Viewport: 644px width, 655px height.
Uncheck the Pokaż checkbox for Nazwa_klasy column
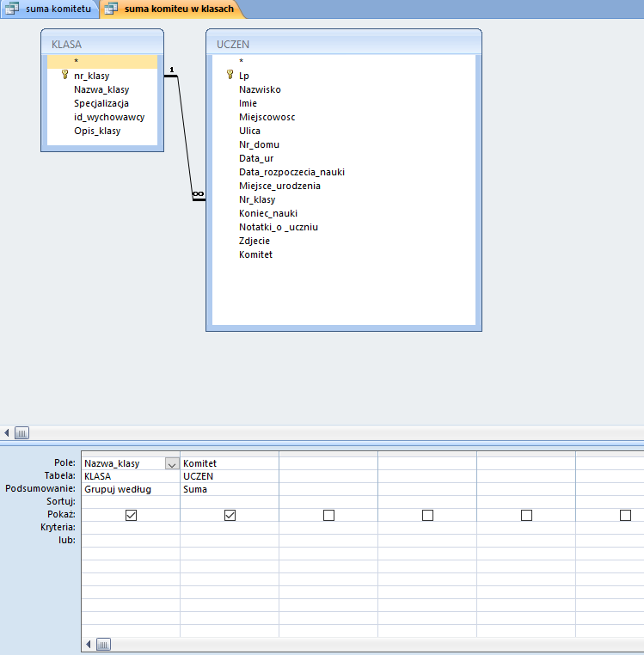131,515
